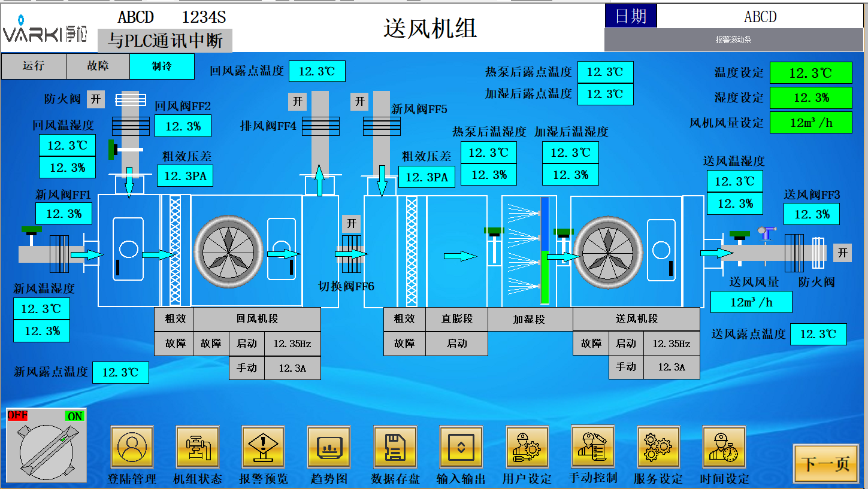Click the 数据存盘 data save icon
Screen dimensions: 868x489
coord(395,447)
